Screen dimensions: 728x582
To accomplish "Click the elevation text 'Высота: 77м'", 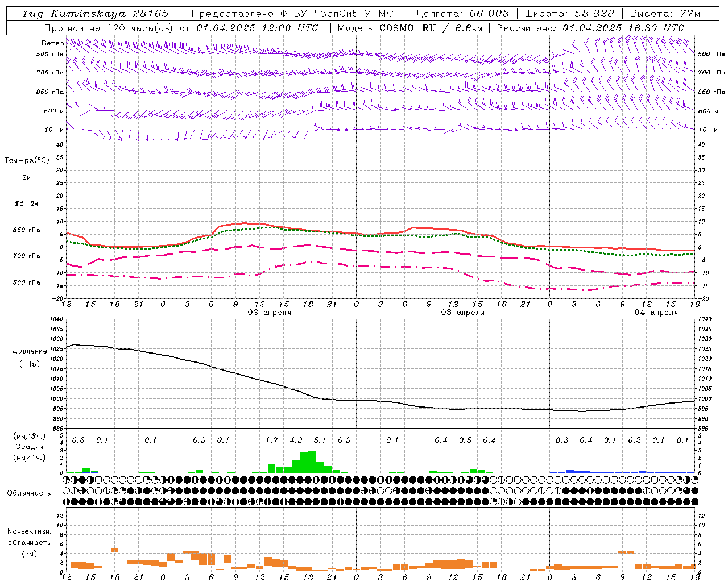I will [x=665, y=14].
